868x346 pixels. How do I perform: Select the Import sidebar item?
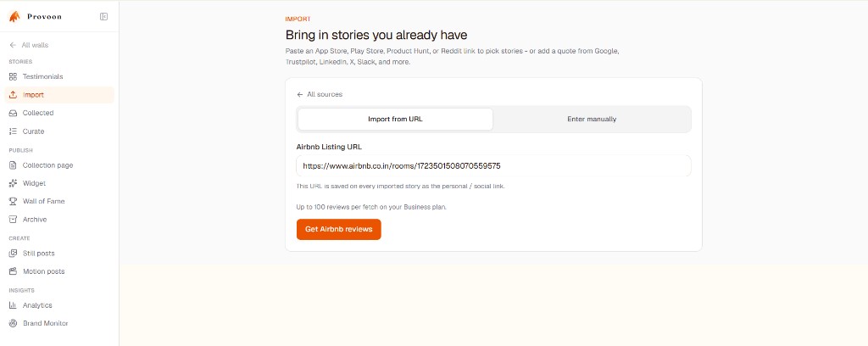59,95
